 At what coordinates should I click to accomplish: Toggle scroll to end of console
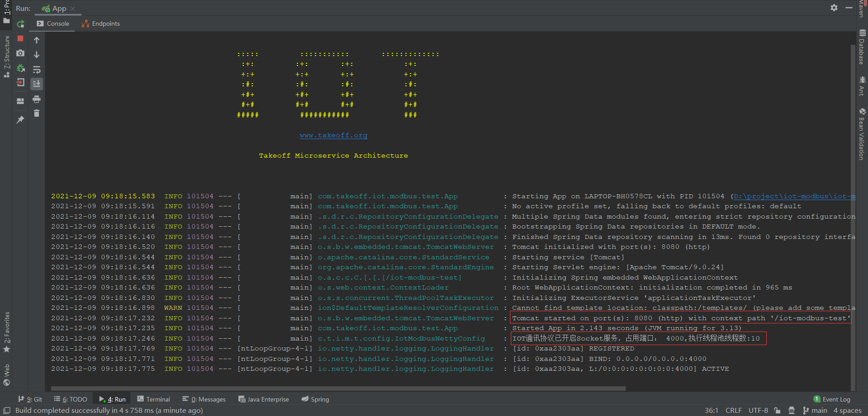coord(37,84)
